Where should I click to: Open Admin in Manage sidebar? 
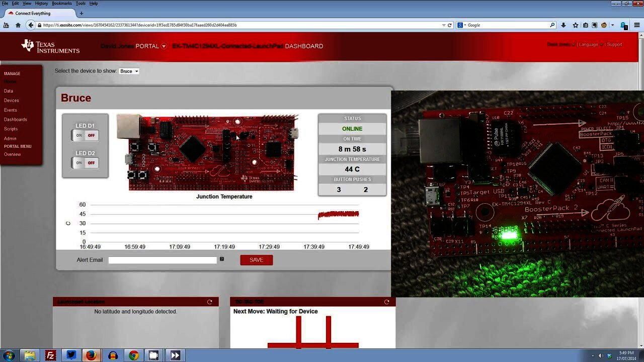pyautogui.click(x=10, y=139)
